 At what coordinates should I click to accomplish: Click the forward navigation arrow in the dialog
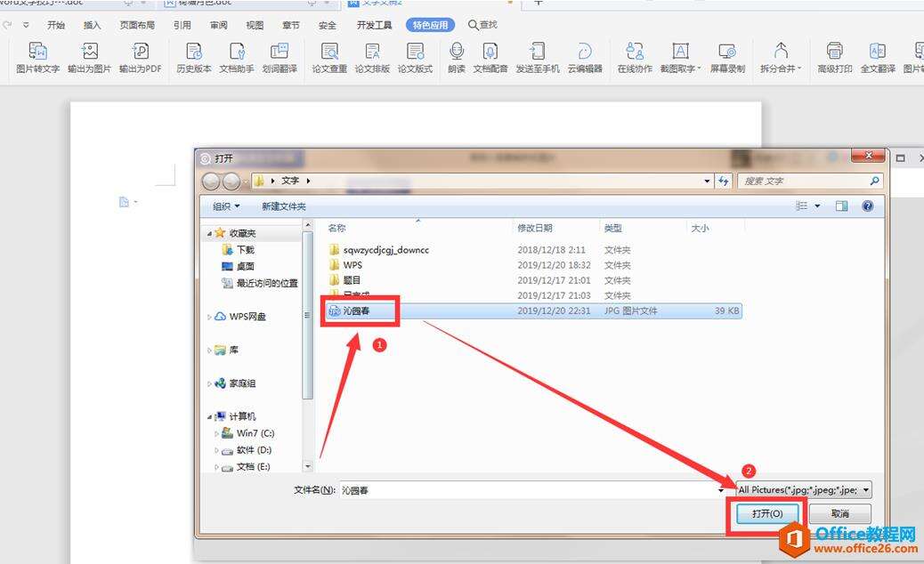[x=231, y=181]
